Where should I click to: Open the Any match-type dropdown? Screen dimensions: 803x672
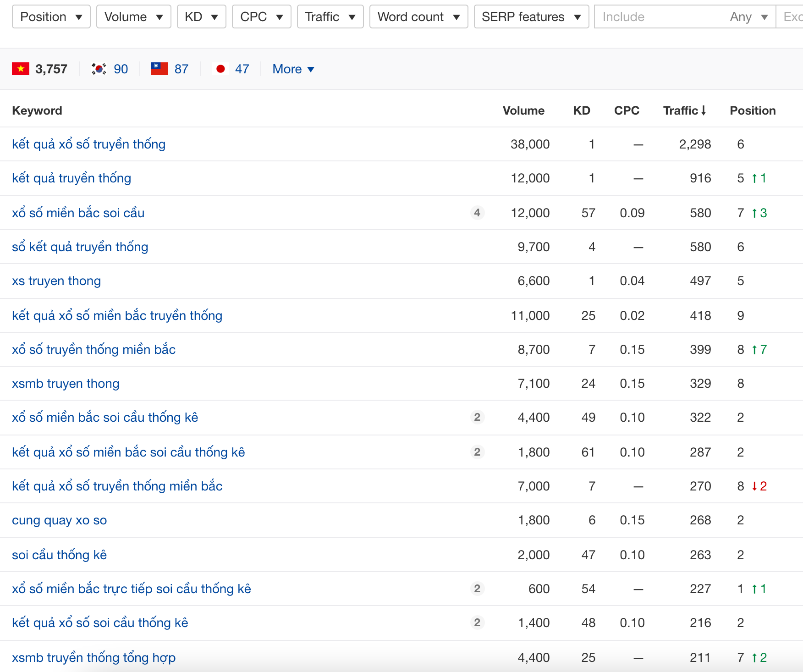pyautogui.click(x=749, y=17)
